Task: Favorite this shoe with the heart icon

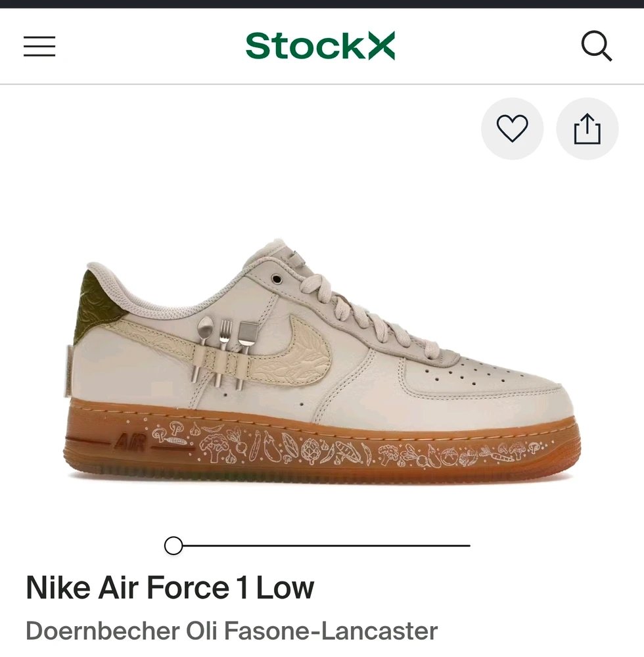Action: (x=512, y=129)
